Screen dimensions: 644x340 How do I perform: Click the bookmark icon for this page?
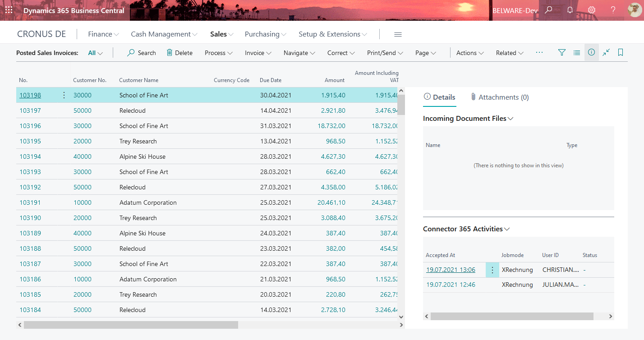[x=621, y=53]
